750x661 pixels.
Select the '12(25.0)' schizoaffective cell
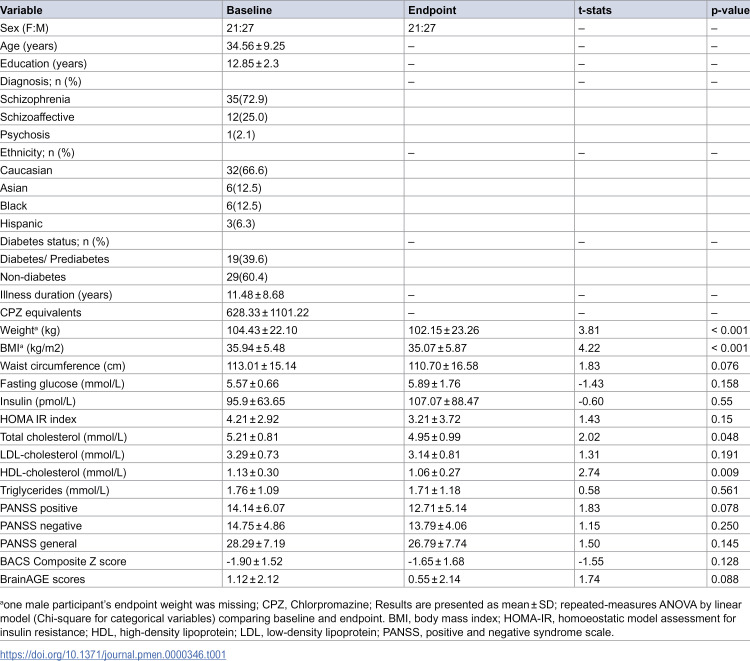(x=247, y=117)
